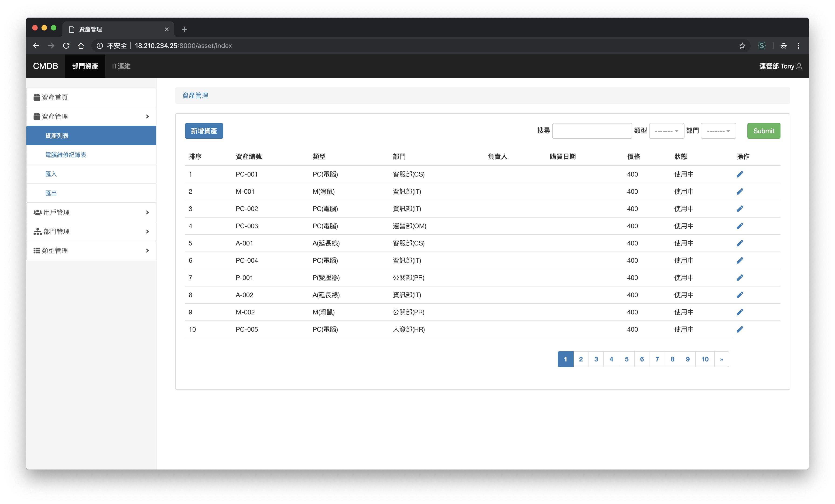
Task: Expand the 類型管理 sidebar section
Action: 91,251
